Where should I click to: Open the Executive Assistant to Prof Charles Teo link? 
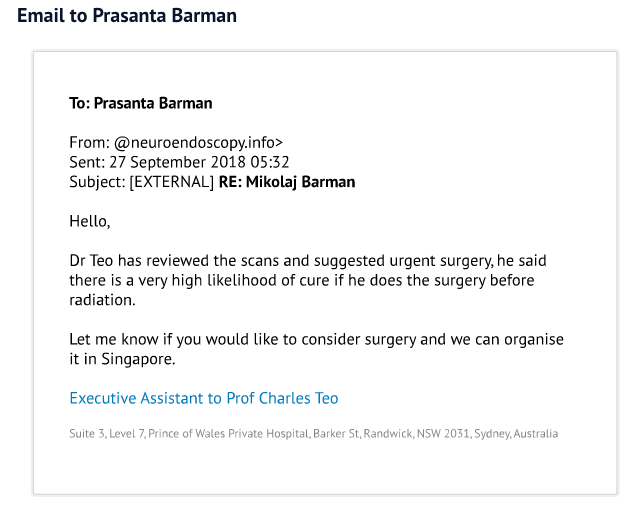(x=203, y=398)
